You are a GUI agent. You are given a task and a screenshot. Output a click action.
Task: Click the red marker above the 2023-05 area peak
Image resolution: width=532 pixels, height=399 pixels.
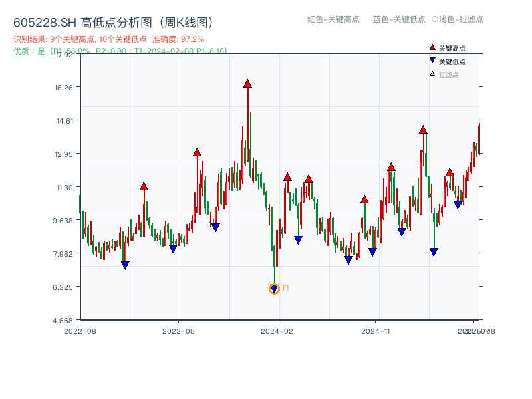(x=197, y=152)
